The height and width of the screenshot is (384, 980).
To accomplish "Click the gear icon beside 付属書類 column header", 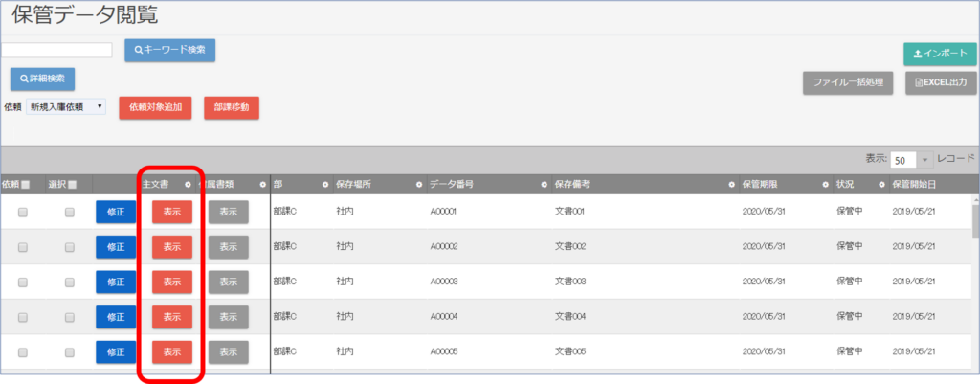I will [x=261, y=184].
